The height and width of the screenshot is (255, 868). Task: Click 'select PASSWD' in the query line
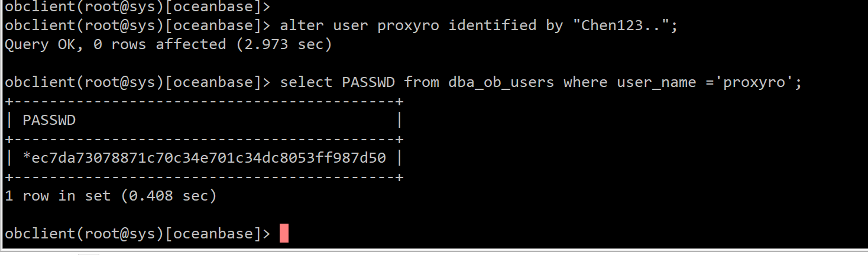[337, 82]
